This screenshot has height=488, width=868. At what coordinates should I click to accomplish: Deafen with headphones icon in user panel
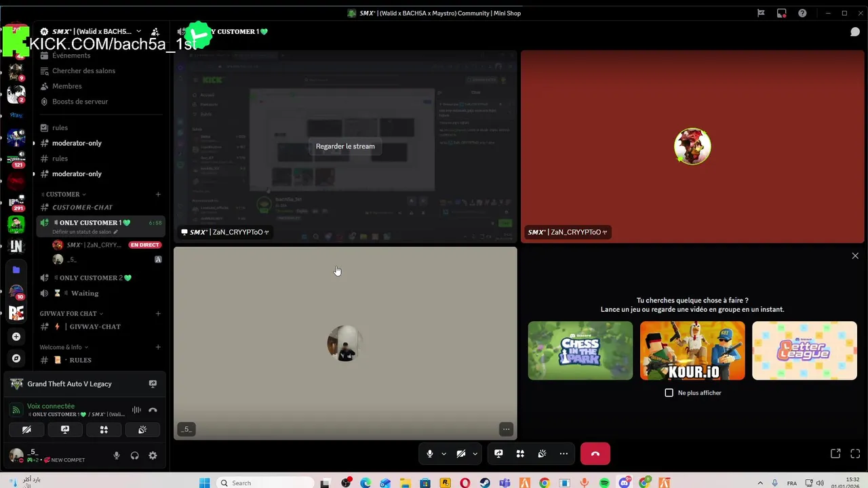coord(134,455)
